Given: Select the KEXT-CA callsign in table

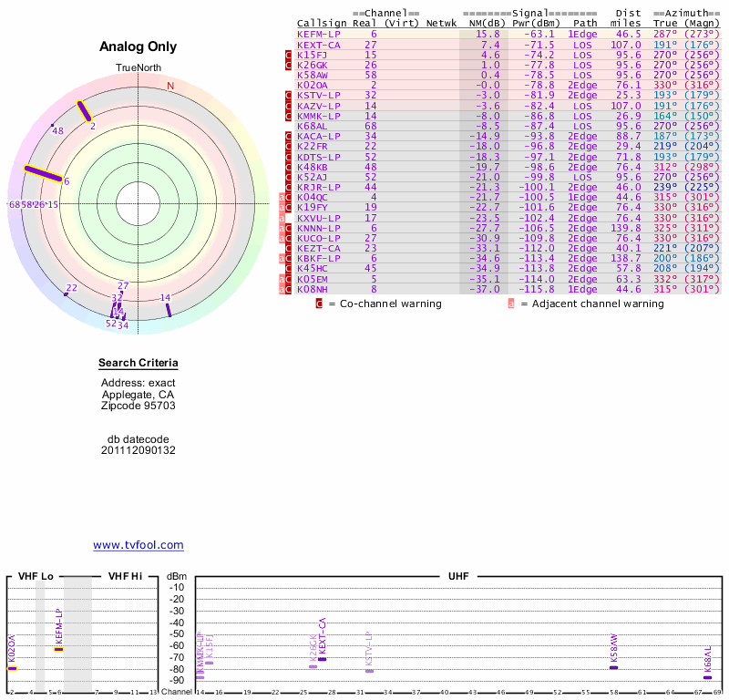Looking at the screenshot, I should coord(319,44).
